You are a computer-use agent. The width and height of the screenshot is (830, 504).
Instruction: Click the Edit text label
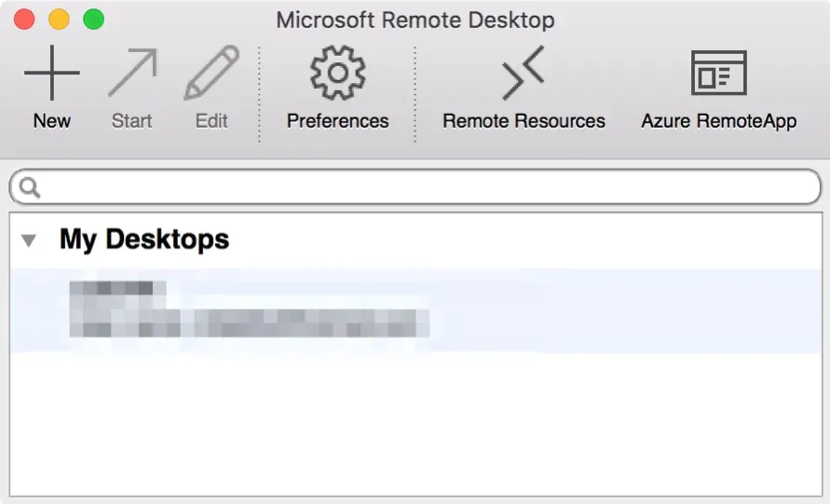coord(211,121)
